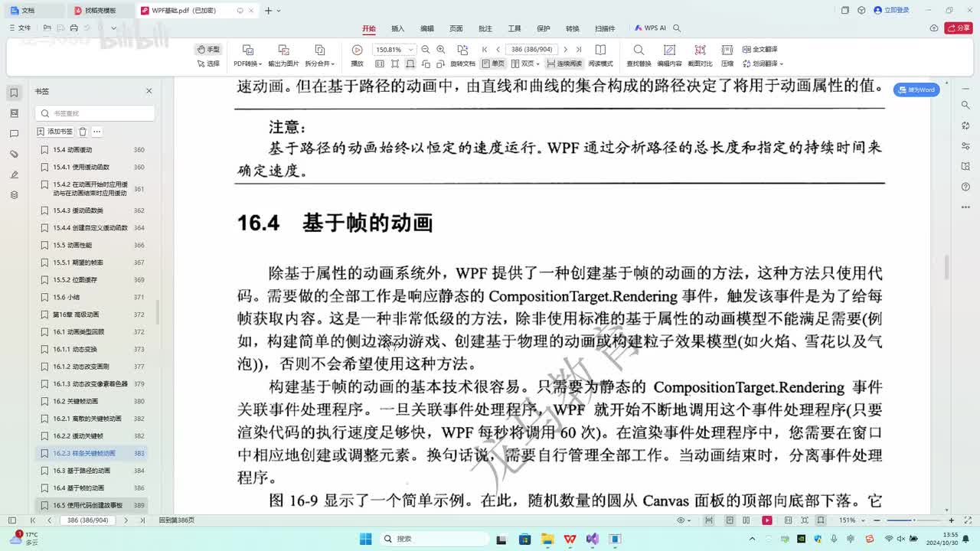980x551 pixels.
Task: Open WPS AI
Action: (x=649, y=28)
